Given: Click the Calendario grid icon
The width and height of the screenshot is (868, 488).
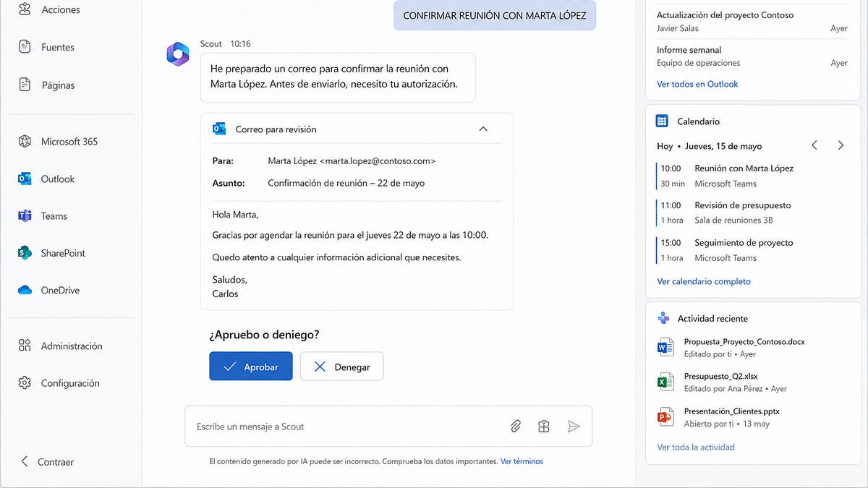Looking at the screenshot, I should [x=662, y=121].
